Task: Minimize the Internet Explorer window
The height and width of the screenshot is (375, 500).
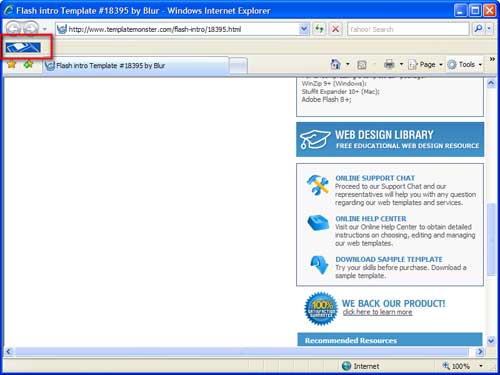Action: click(460, 11)
